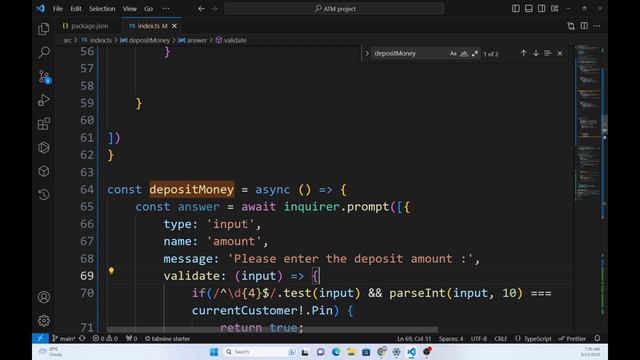
Task: Open the Manage gear icon
Action: coord(44,320)
